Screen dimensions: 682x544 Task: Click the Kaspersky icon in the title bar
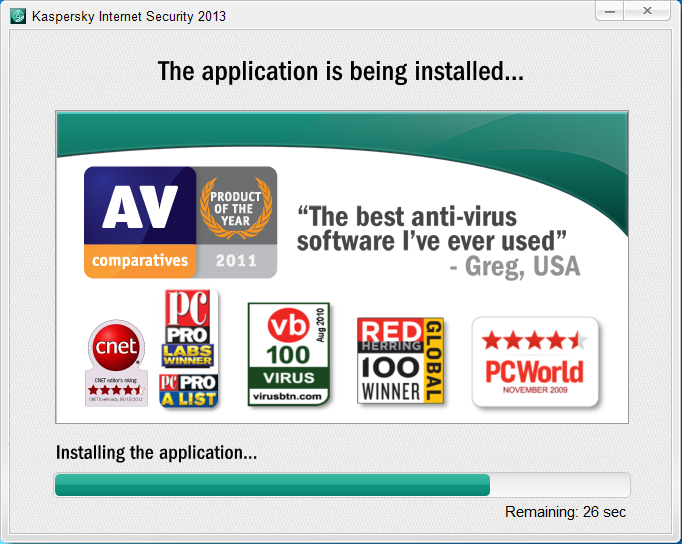[x=18, y=17]
